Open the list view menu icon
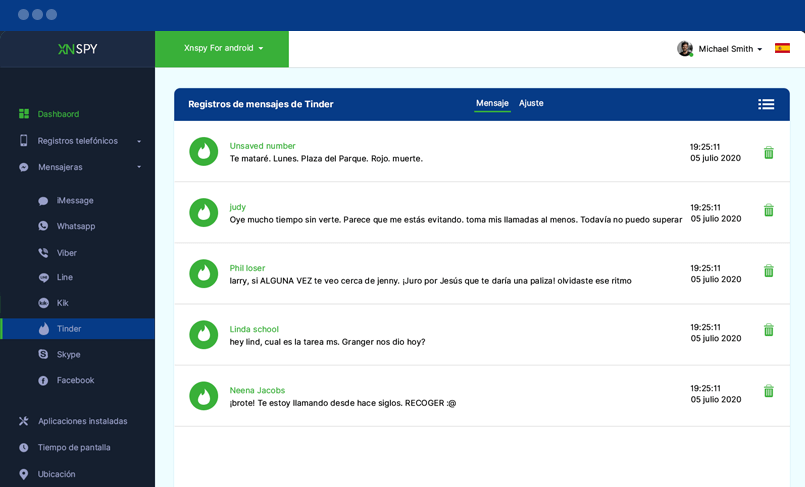The height and width of the screenshot is (487, 805). [x=766, y=104]
